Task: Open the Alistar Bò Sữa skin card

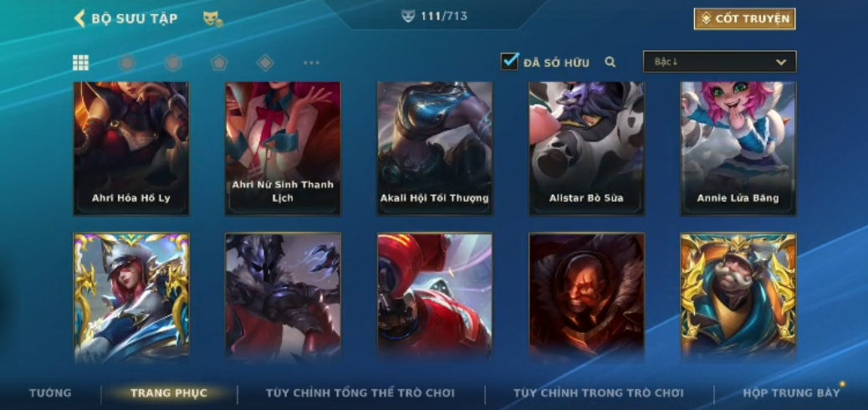Action: coord(586,148)
